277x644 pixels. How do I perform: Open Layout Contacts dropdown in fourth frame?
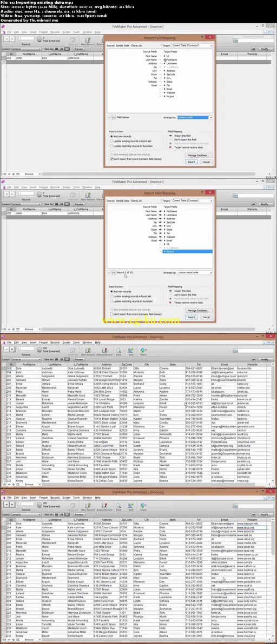click(26, 514)
